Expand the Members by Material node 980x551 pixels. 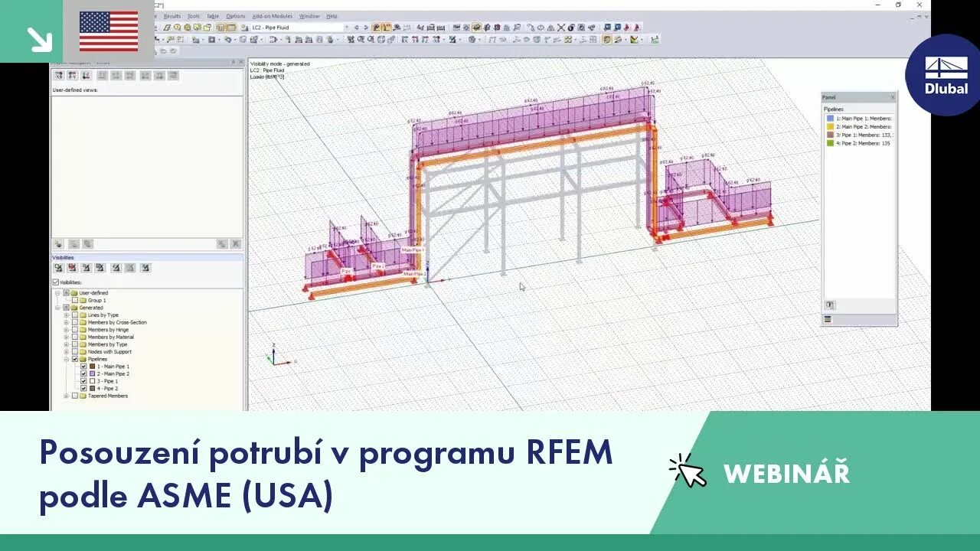(x=67, y=337)
